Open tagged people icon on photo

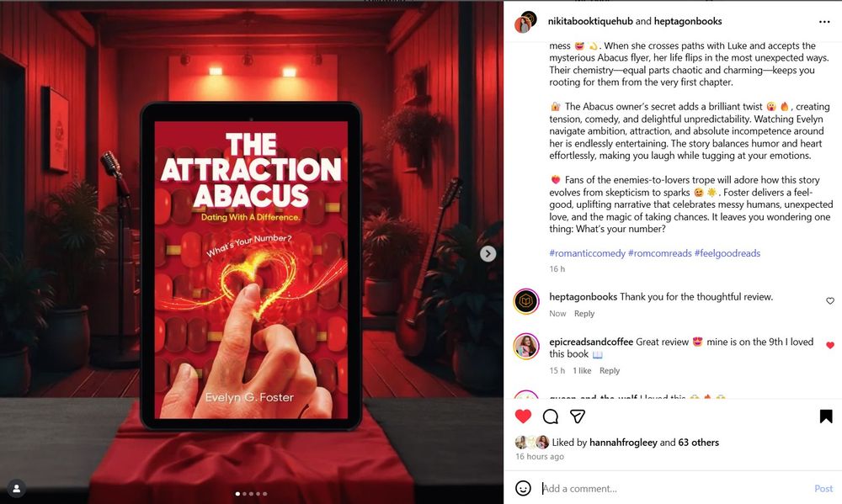coord(17,489)
